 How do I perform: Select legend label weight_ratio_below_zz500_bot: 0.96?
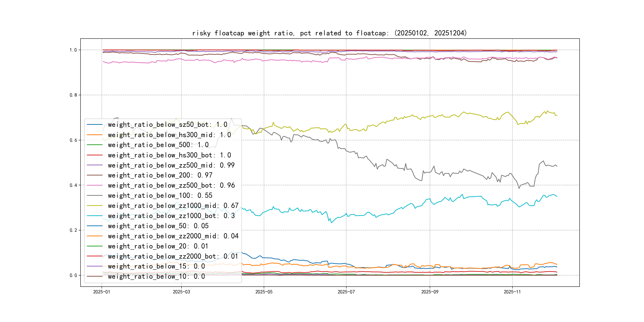pyautogui.click(x=171, y=185)
